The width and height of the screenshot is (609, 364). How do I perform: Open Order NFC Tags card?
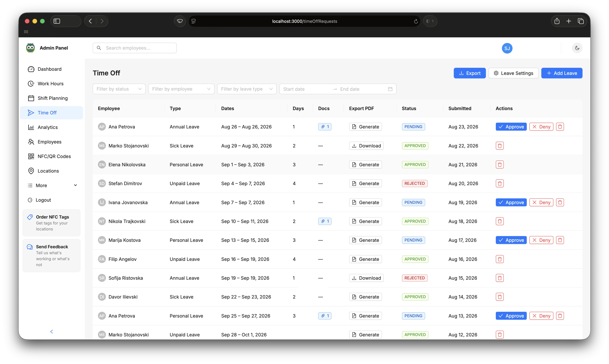[51, 223]
